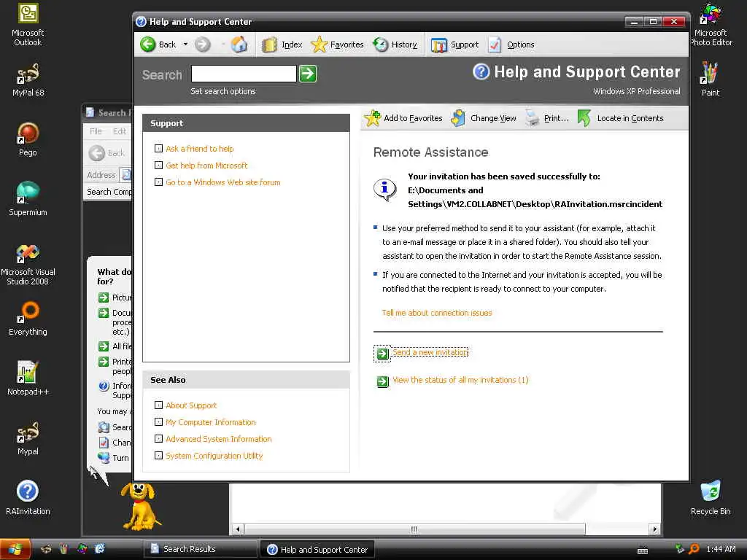The image size is (747, 560).
Task: Click the Windows Start button
Action: coord(15,549)
